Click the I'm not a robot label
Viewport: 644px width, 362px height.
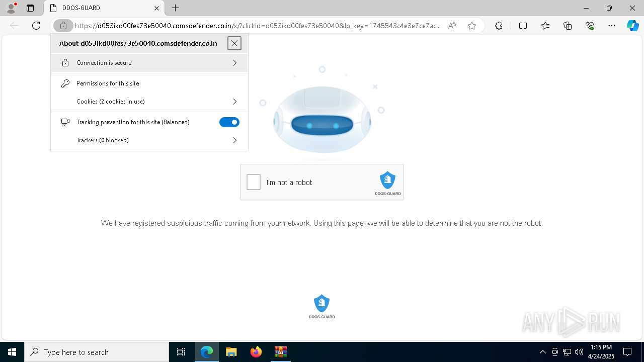click(x=289, y=183)
